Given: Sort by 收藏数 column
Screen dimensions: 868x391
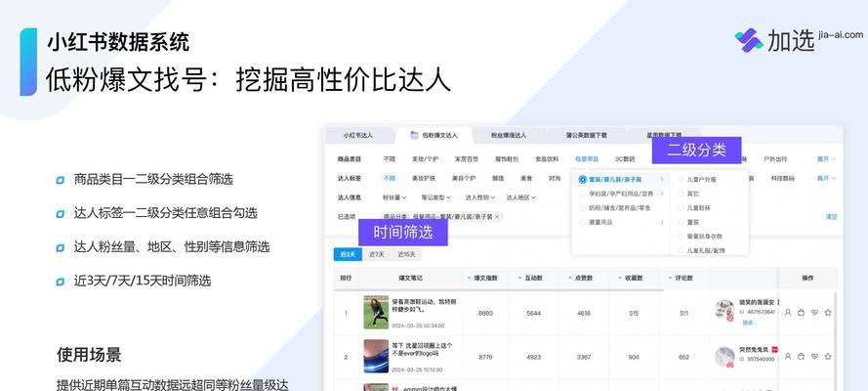Looking at the screenshot, I should (x=630, y=278).
